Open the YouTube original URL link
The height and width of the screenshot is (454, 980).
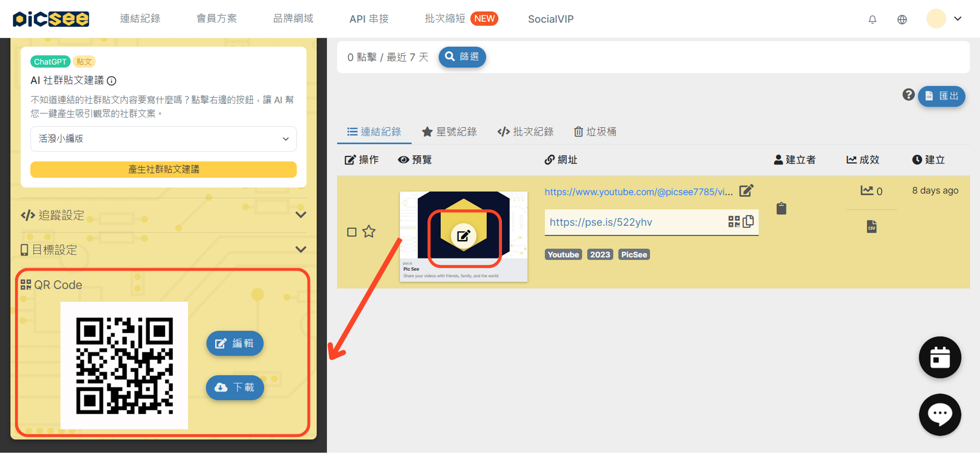point(638,192)
